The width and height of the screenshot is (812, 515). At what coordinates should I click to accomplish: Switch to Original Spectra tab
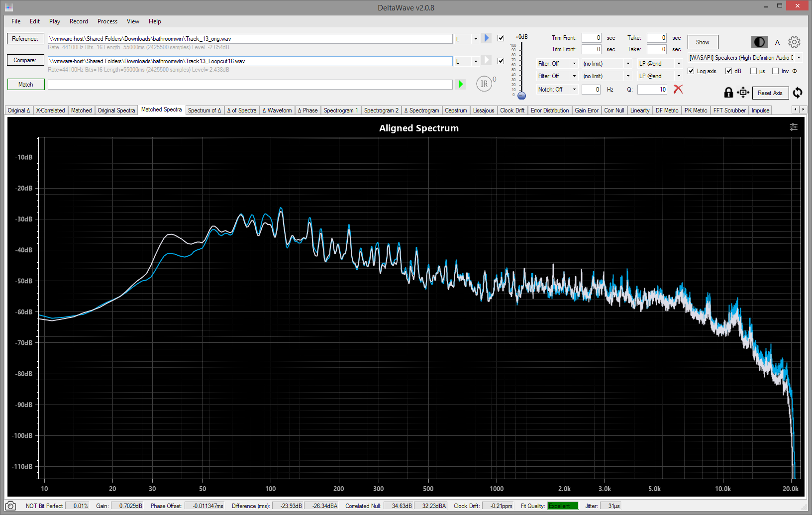[x=116, y=110]
